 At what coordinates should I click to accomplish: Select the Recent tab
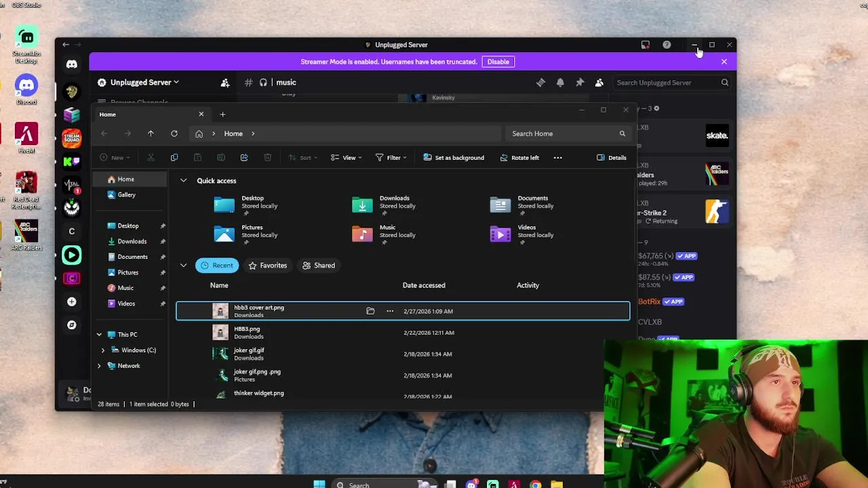click(216, 266)
